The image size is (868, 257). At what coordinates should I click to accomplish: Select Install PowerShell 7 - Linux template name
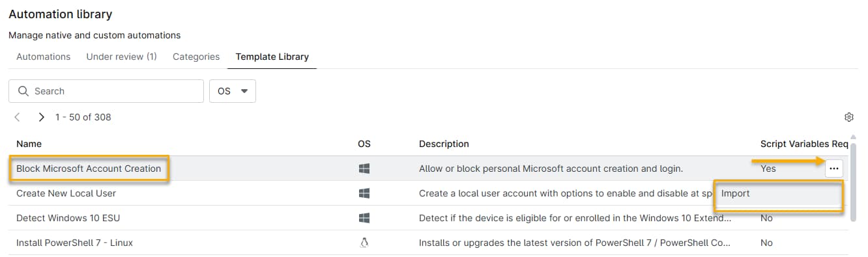pos(74,243)
